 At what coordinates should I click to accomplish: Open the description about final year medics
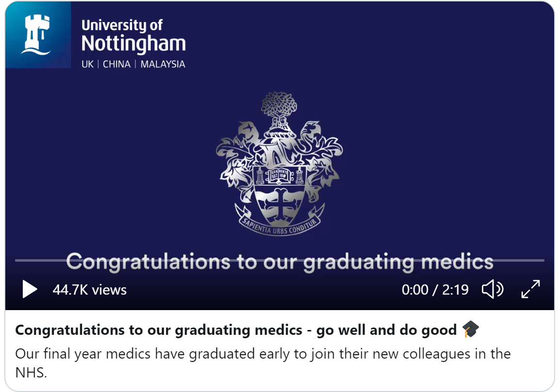(263, 363)
